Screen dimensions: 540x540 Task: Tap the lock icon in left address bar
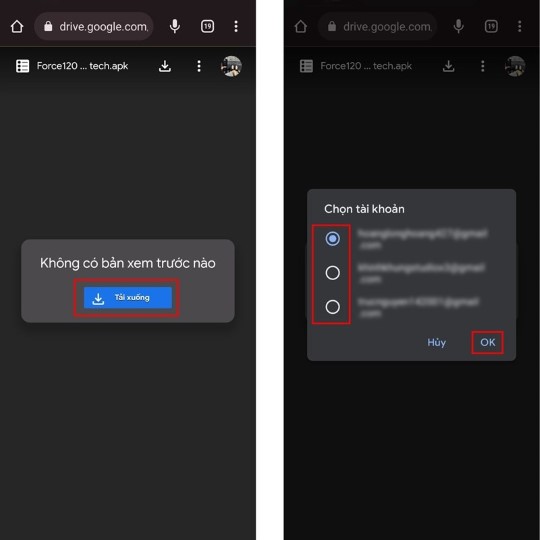pyautogui.click(x=48, y=27)
